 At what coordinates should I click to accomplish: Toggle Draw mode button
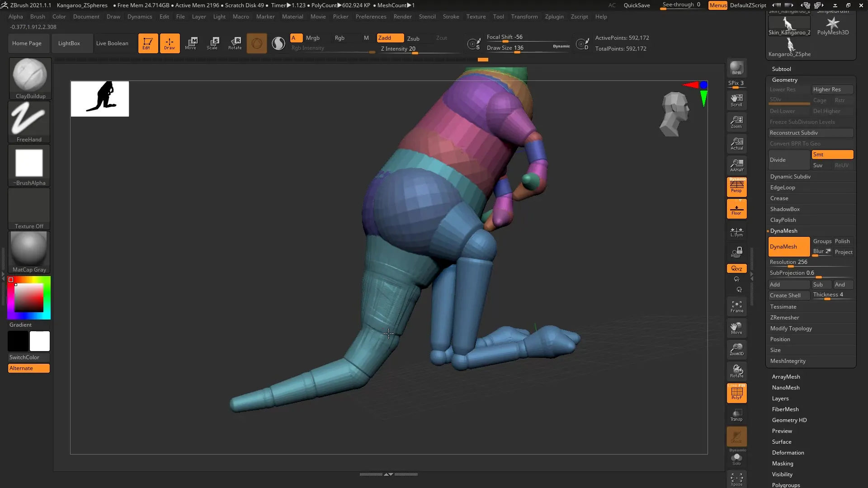pyautogui.click(x=170, y=43)
